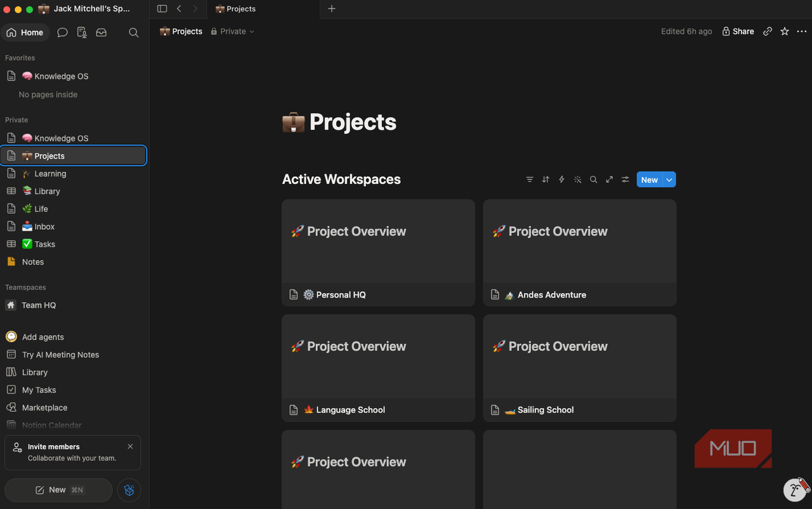Click the sort arrows icon in database toolbar
The height and width of the screenshot is (509, 812).
[546, 180]
